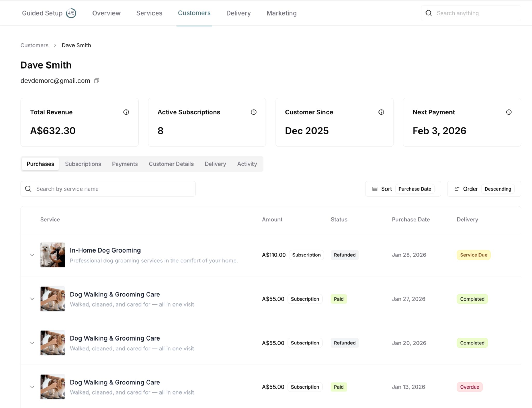This screenshot has width=532, height=408.
Task: Switch to the Subscriptions tab
Action: (83, 164)
